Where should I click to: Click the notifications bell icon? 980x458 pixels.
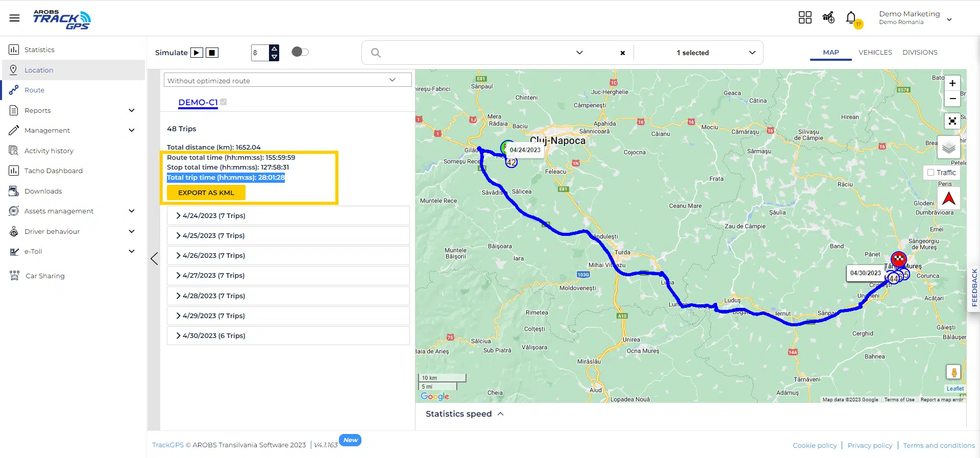tap(850, 18)
